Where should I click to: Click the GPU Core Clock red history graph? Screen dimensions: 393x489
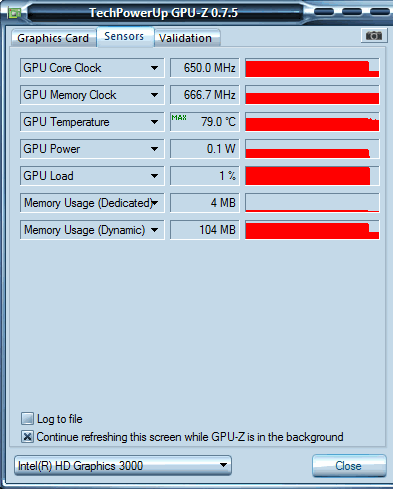click(312, 68)
